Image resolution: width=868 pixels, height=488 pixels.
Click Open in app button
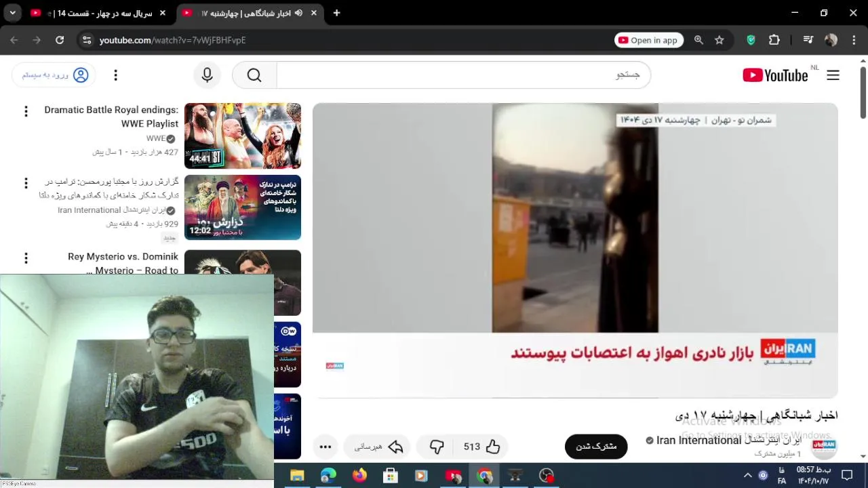648,40
